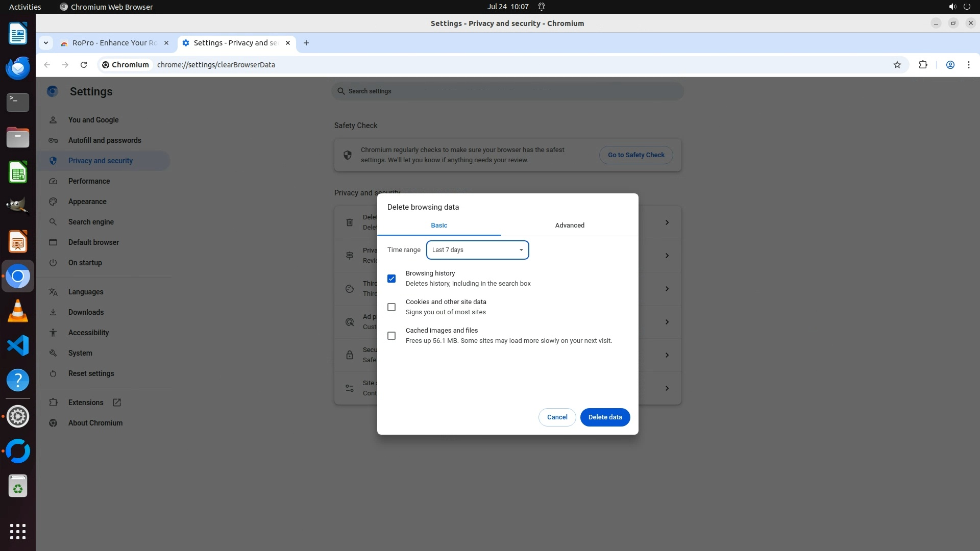Open a new tab with plus button

306,43
